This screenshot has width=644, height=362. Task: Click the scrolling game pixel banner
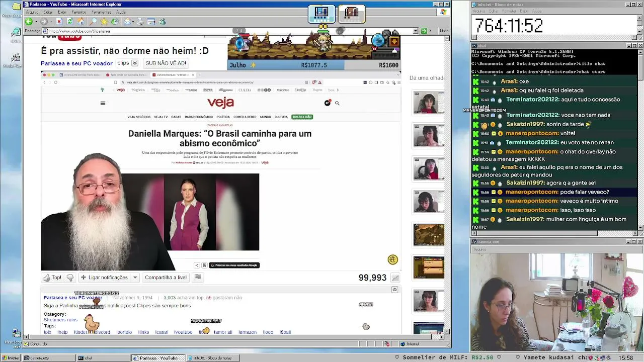tap(314, 46)
